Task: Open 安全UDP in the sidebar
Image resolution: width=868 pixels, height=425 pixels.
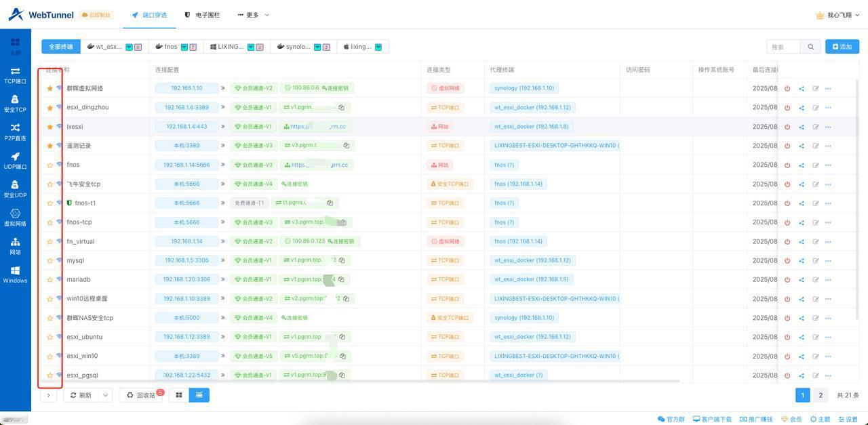Action: pyautogui.click(x=15, y=189)
